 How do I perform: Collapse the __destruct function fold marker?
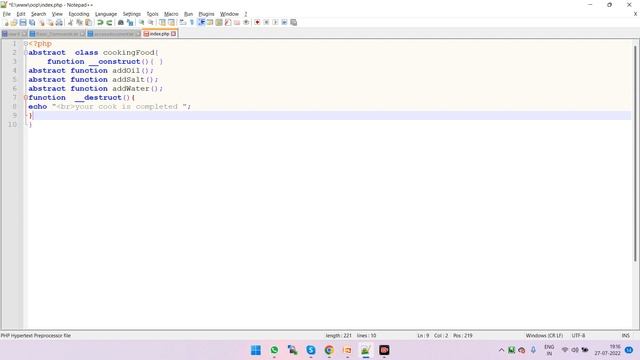(26, 98)
